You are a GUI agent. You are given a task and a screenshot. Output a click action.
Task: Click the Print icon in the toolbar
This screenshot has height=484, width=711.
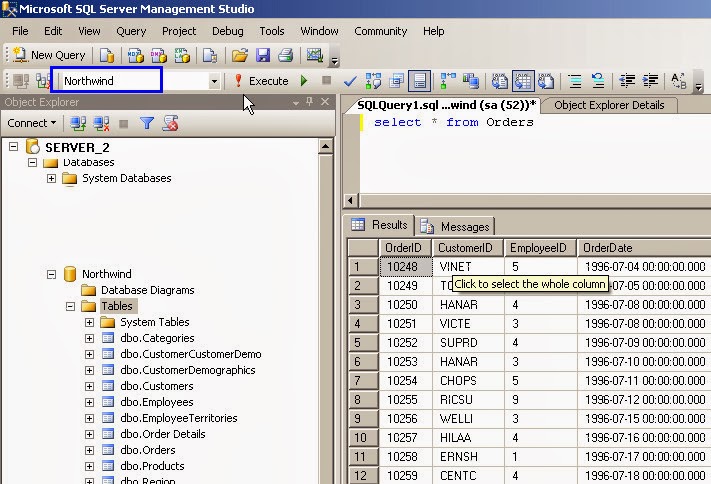click(285, 55)
